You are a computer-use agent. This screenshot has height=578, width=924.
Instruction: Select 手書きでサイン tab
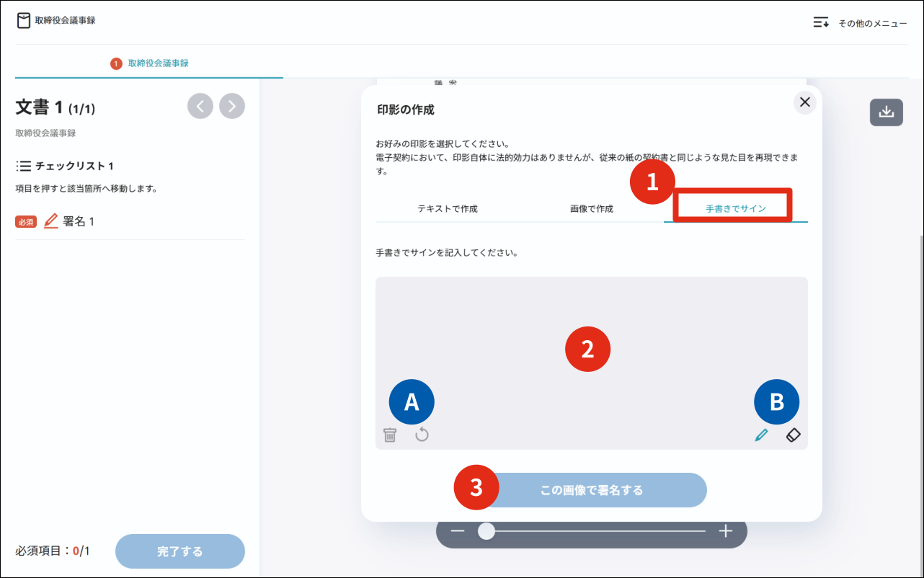pyautogui.click(x=735, y=209)
